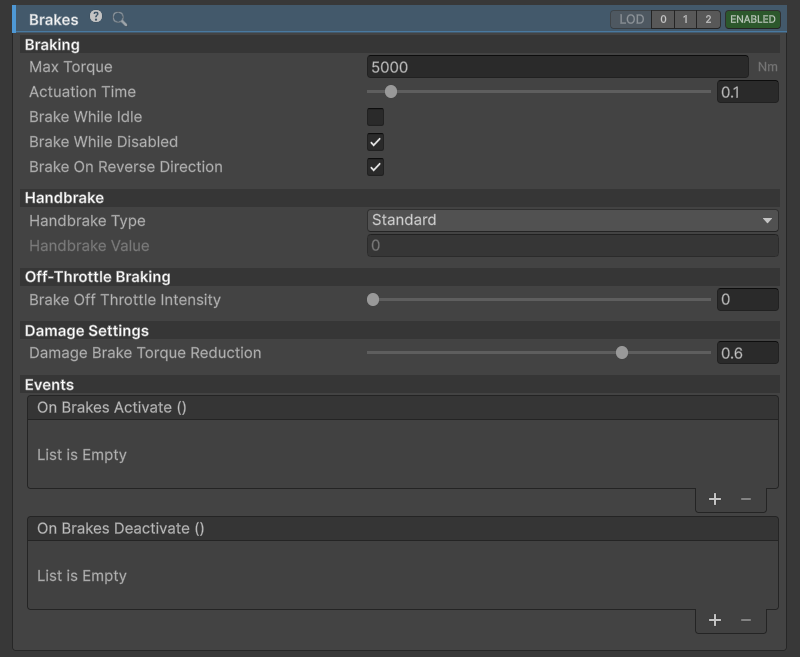Toggle the green ENABLED button
This screenshot has width=800, height=657.
tap(753, 19)
